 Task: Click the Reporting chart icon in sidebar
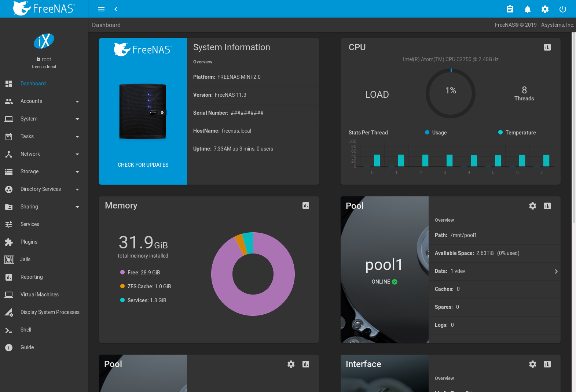9,277
